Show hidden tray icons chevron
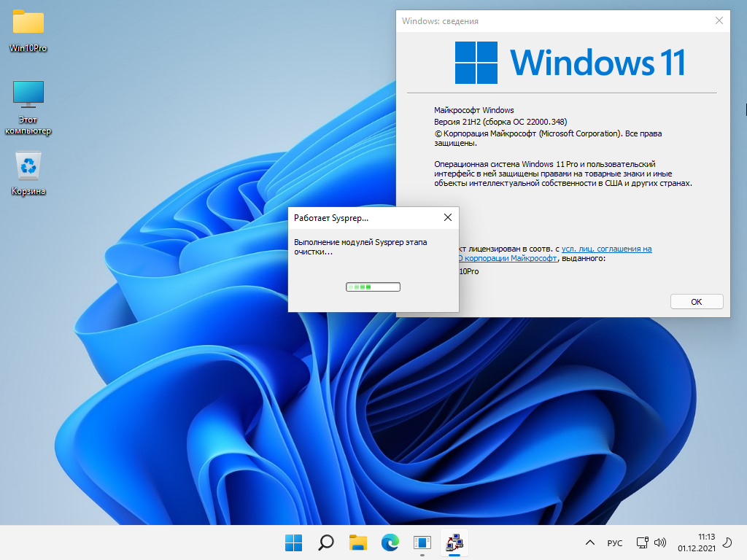 tap(589, 542)
